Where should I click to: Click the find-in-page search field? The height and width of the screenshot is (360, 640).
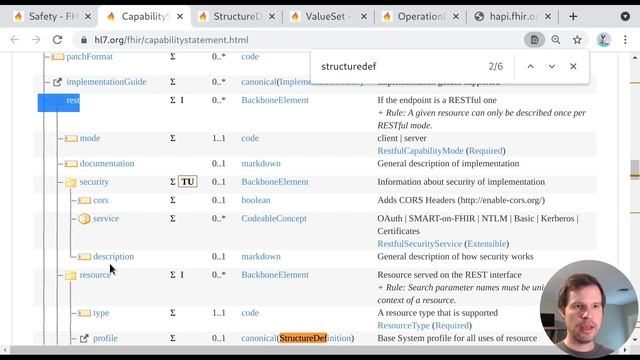click(400, 66)
